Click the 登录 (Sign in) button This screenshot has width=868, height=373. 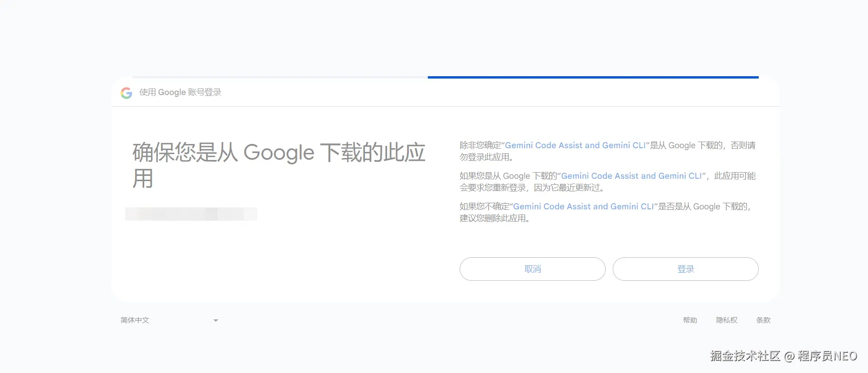coord(685,269)
